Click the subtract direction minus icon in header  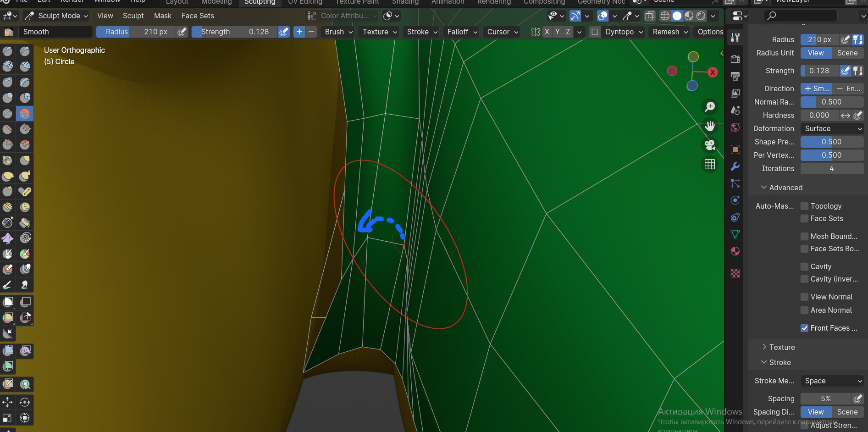312,32
